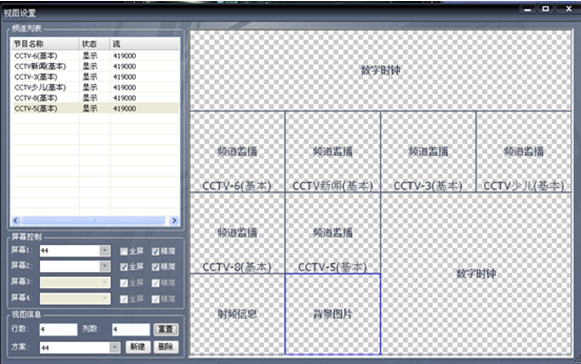Click the 行数 input field
This screenshot has width=581, height=364.
point(59,329)
